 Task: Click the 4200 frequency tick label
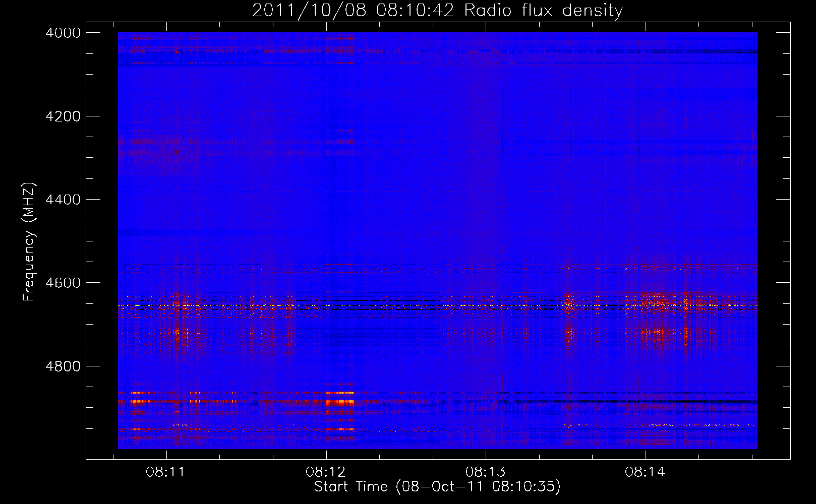click(x=63, y=116)
